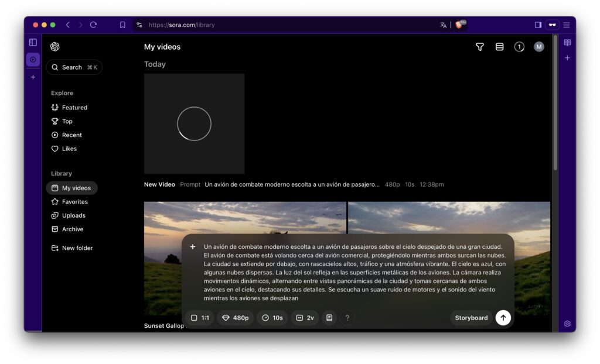600x364 pixels.
Task: Open the Featured explore page
Action: [69, 108]
